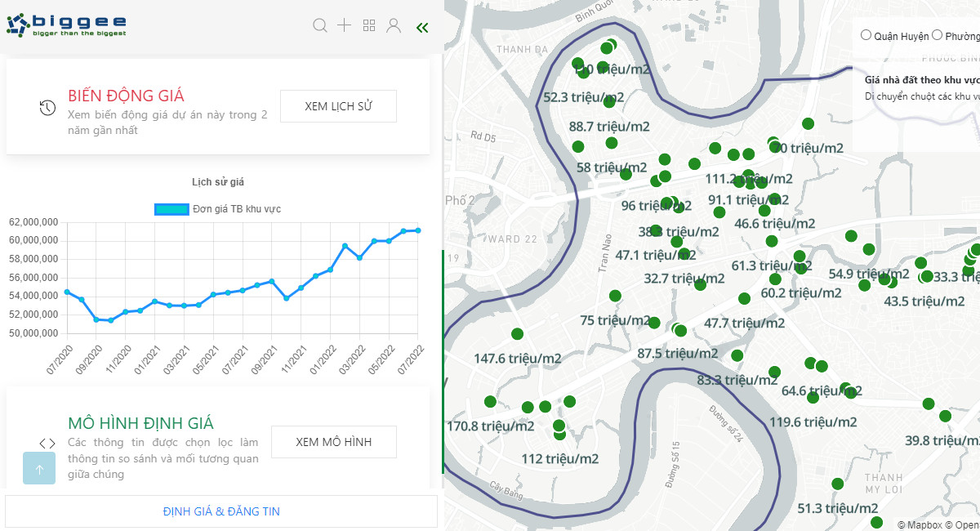Click the 03/2022 x-axis label
This screenshot has height=531, width=980.
352,359
